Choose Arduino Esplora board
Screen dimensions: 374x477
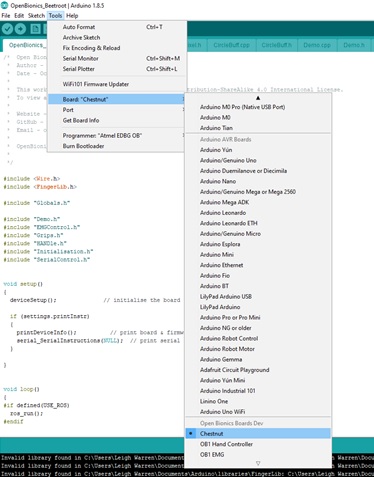click(258, 244)
